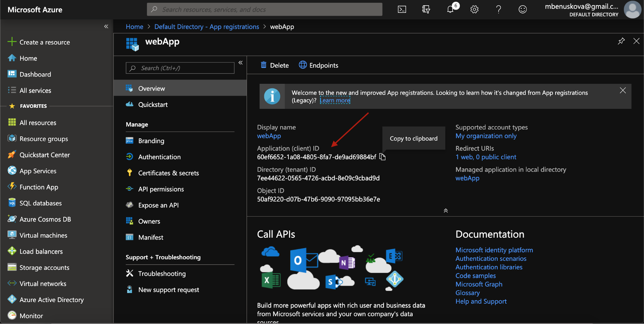Open the Directory + subscription filter icon
The width and height of the screenshot is (644, 324).
[426, 9]
